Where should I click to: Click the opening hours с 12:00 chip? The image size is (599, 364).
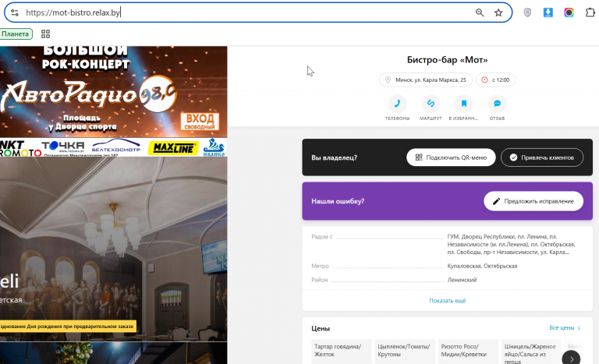495,80
